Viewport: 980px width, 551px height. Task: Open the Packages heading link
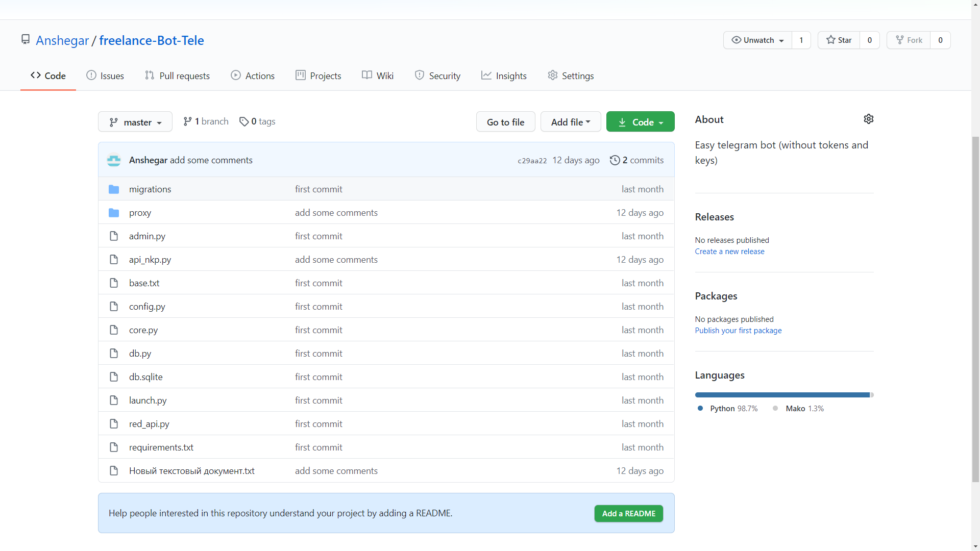coord(716,296)
